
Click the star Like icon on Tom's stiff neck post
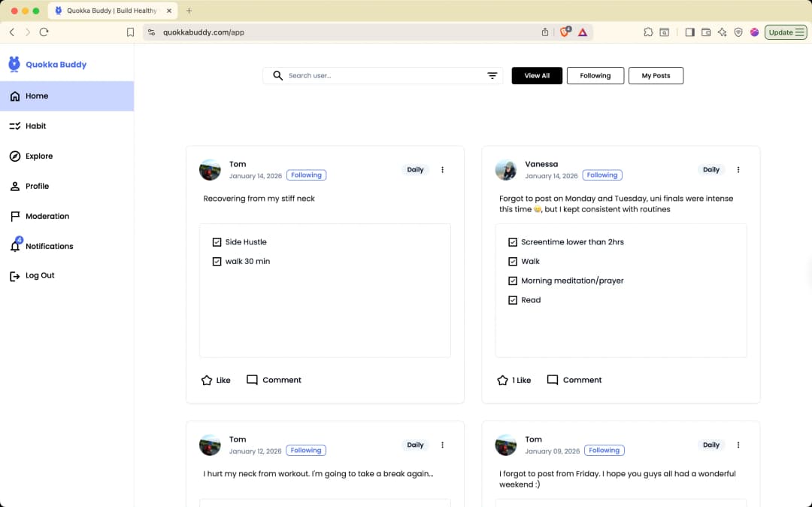tap(207, 380)
